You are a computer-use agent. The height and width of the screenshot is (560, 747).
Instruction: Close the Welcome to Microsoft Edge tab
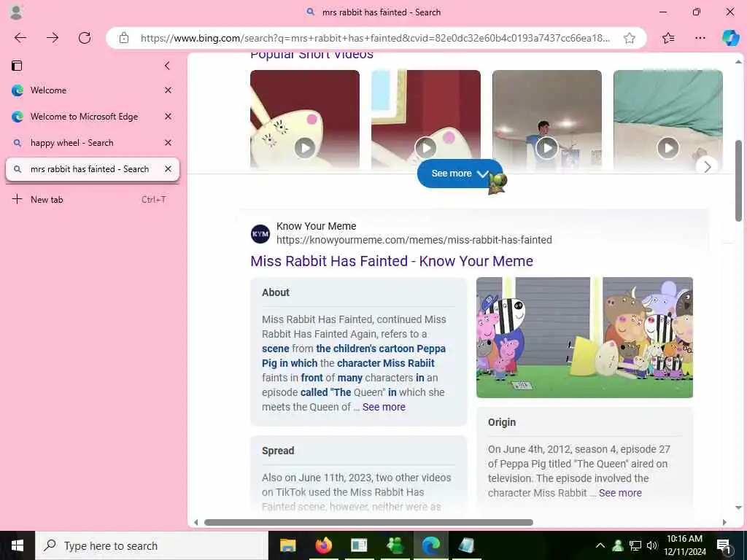(x=168, y=116)
